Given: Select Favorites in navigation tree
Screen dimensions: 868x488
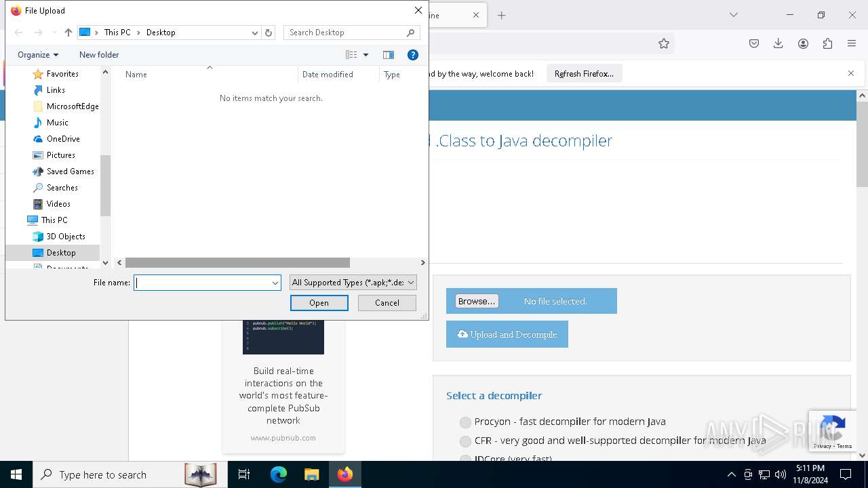Looking at the screenshot, I should [x=62, y=74].
